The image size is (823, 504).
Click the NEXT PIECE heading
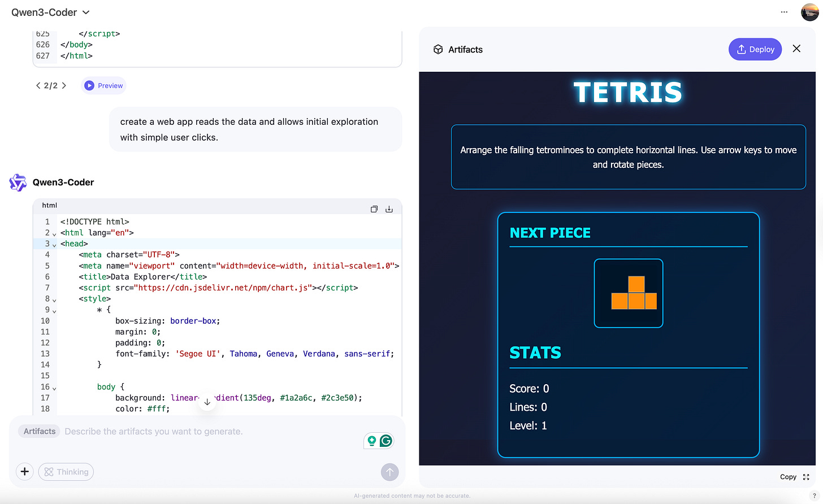tap(550, 233)
